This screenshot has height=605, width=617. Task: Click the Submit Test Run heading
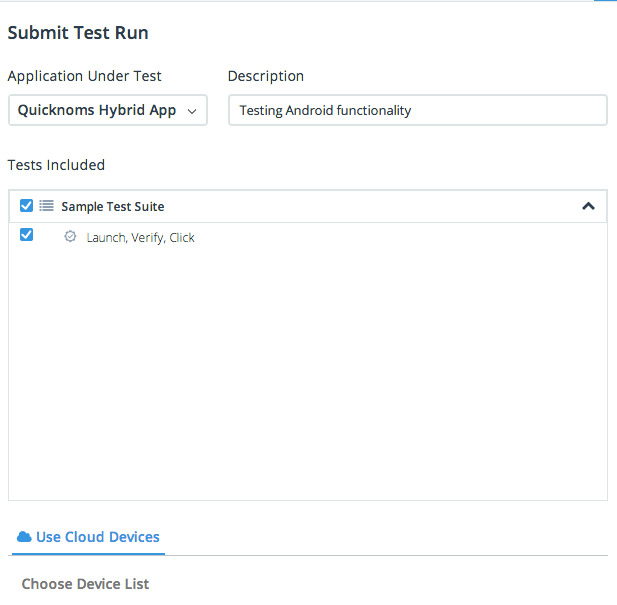point(78,33)
